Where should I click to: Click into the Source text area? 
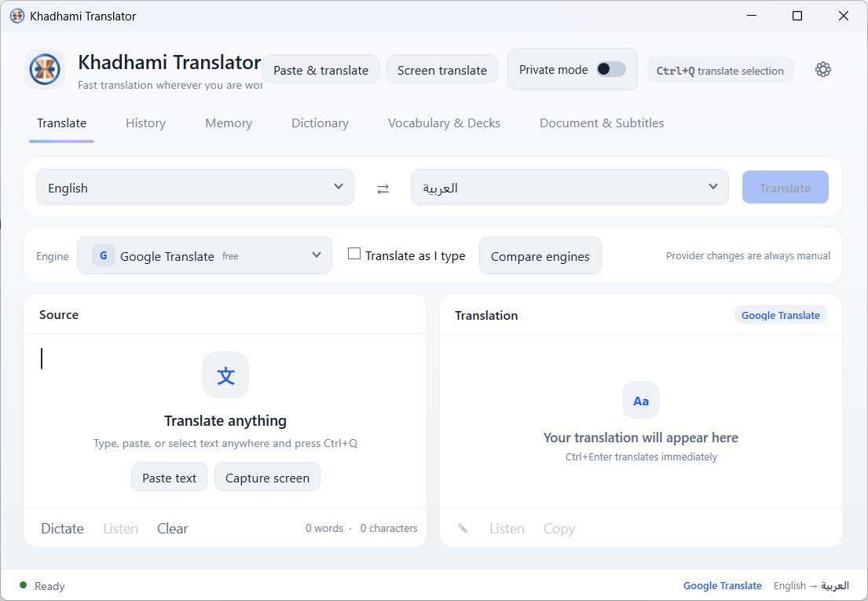[225, 420]
